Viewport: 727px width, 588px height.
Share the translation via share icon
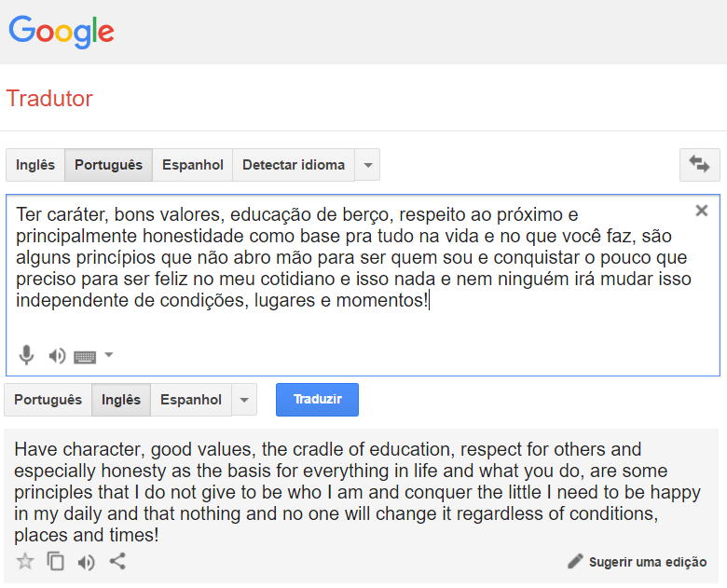point(117,561)
